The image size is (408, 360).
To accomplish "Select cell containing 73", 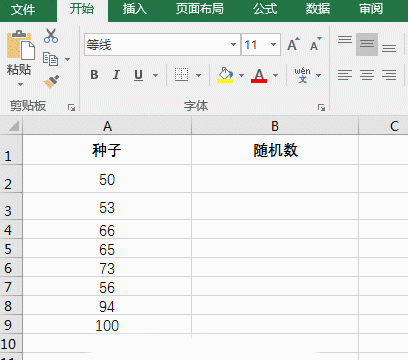I will pos(107,267).
